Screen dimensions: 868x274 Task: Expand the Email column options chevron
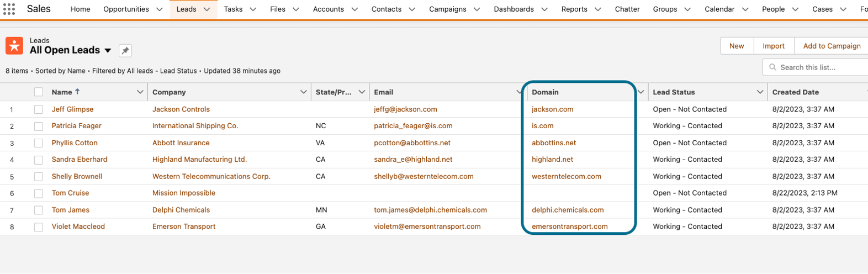(x=518, y=92)
